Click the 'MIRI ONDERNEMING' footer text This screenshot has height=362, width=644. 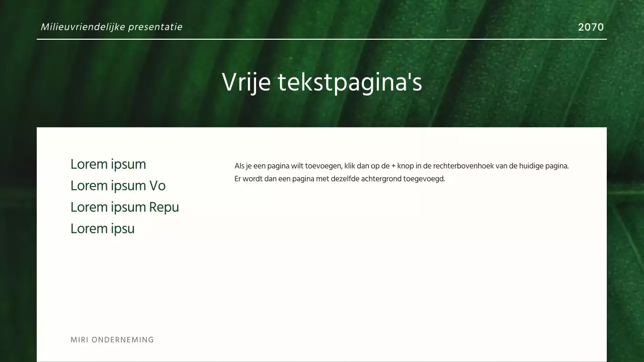112,339
